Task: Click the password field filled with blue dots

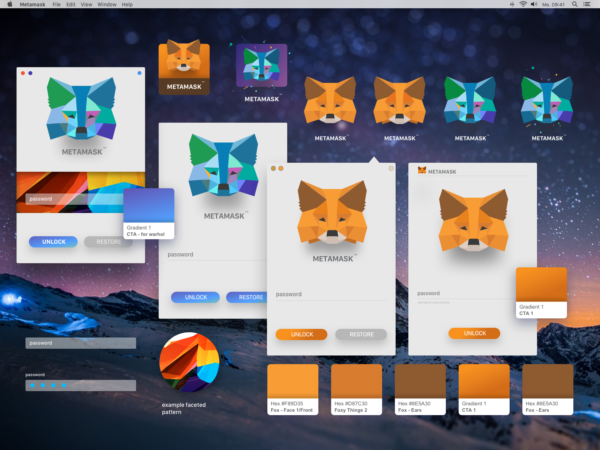Action: (x=80, y=384)
